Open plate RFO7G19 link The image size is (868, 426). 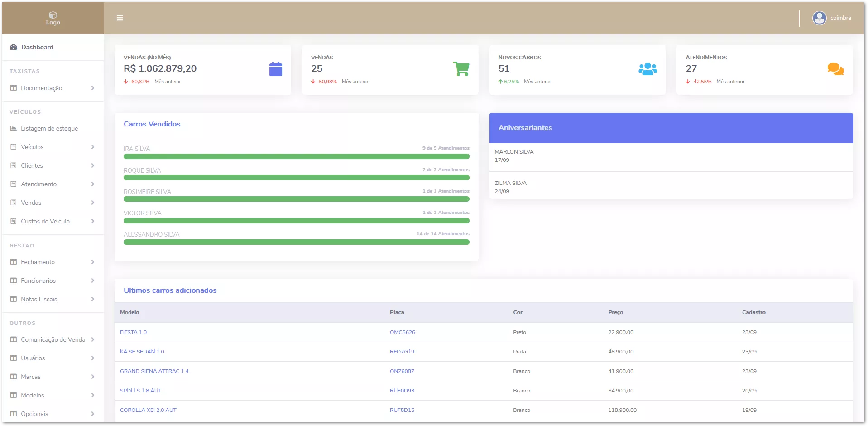pyautogui.click(x=402, y=352)
